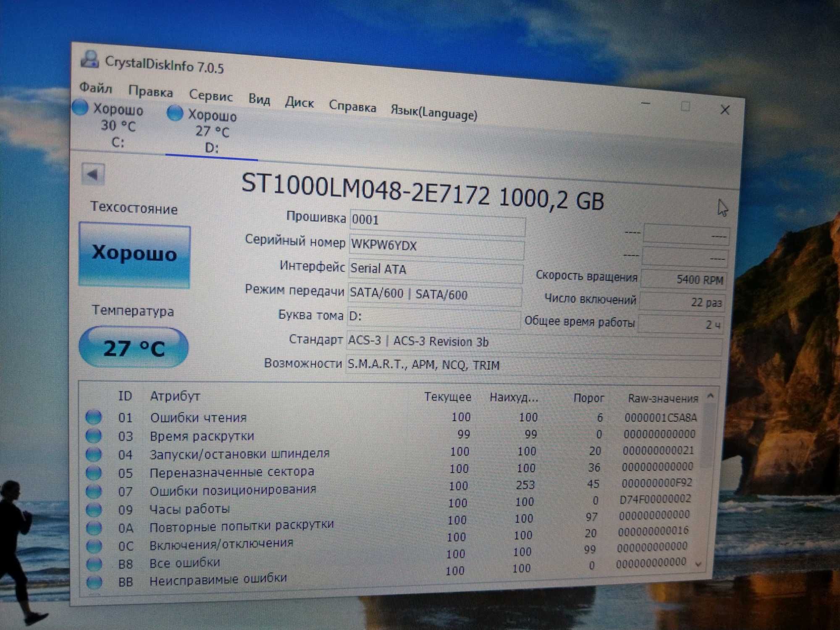This screenshot has width=840, height=630.
Task: Click the CrystalDiskInfo title bar app icon
Action: (x=89, y=59)
